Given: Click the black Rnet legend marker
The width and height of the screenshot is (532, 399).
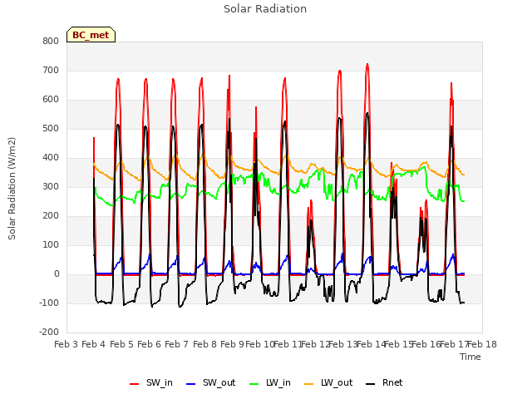Looking at the screenshot, I should (371, 384).
